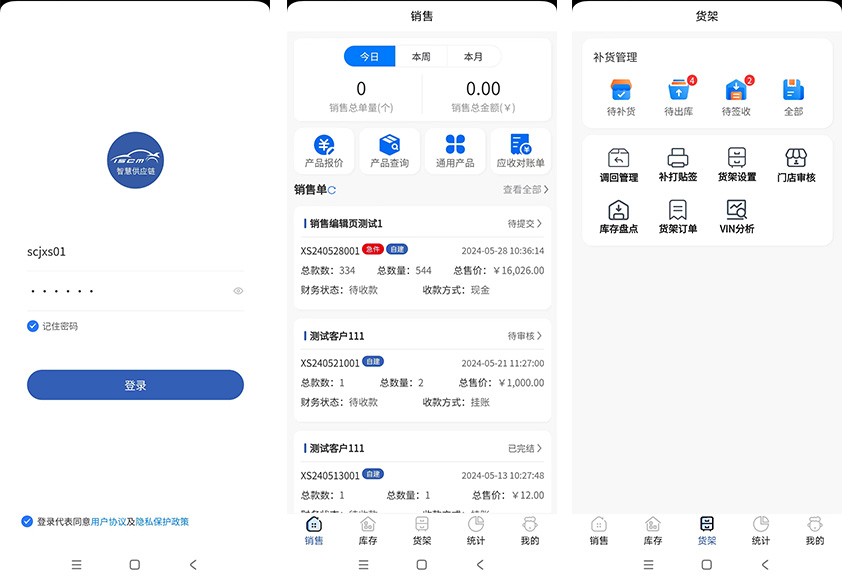Expand 查看全部 to view all sales orders

525,189
